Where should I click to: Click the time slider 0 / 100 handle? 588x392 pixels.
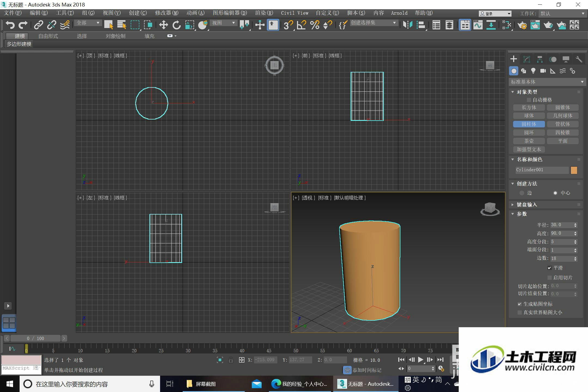click(35, 338)
